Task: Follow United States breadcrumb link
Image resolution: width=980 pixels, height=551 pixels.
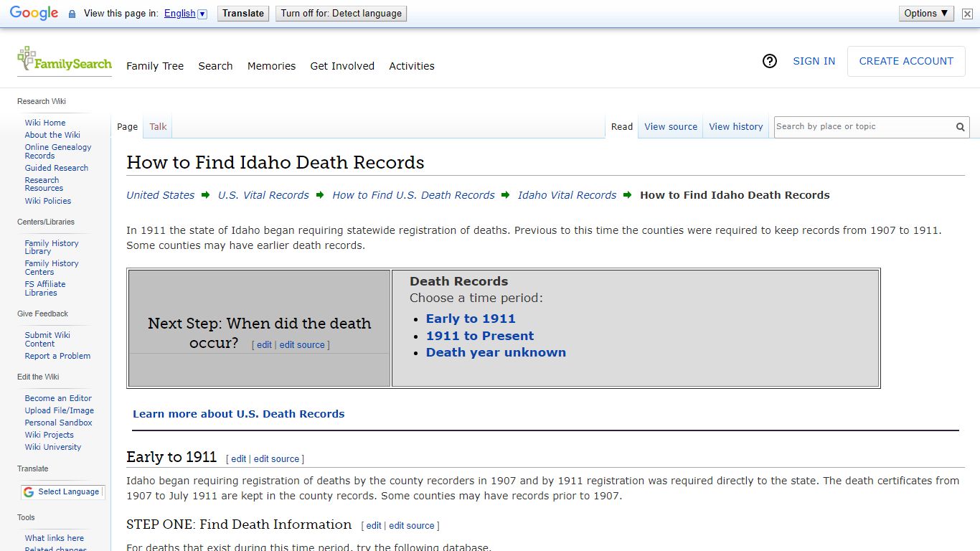Action: pos(161,195)
